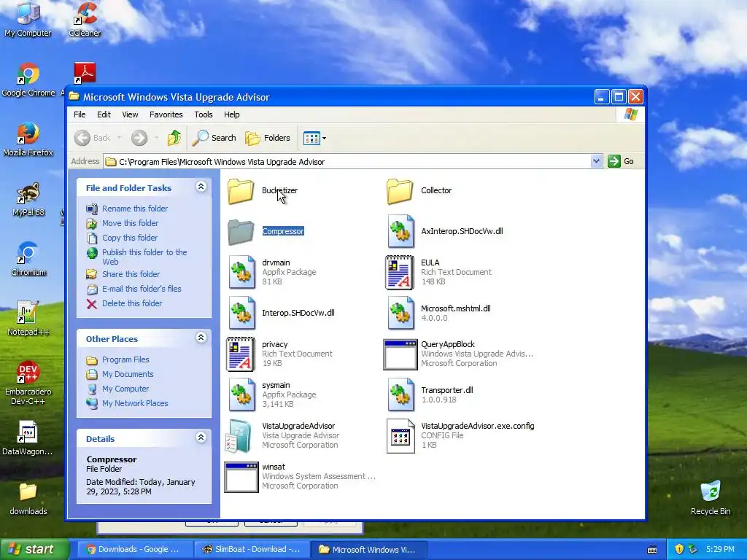Select VistaUpgradeAdvisor.exe.config file icon

(x=400, y=436)
